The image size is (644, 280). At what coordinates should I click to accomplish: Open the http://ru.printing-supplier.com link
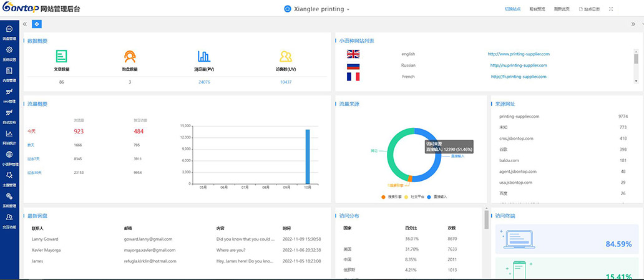pyautogui.click(x=517, y=65)
